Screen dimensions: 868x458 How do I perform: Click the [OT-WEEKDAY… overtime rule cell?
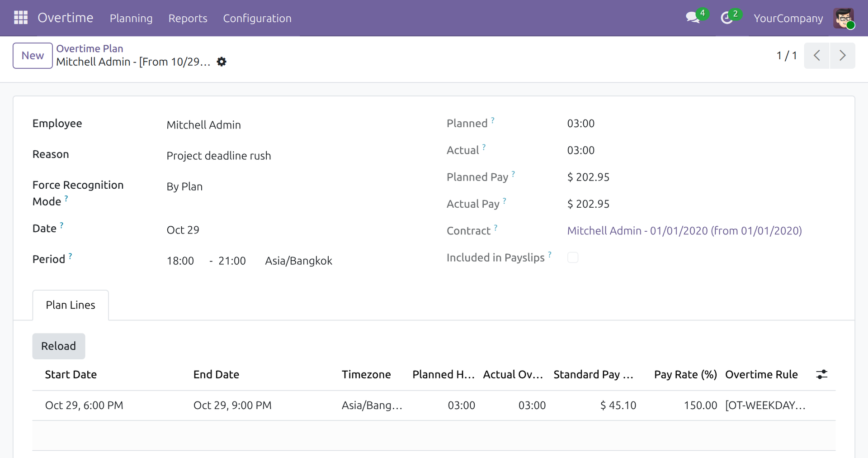point(765,406)
